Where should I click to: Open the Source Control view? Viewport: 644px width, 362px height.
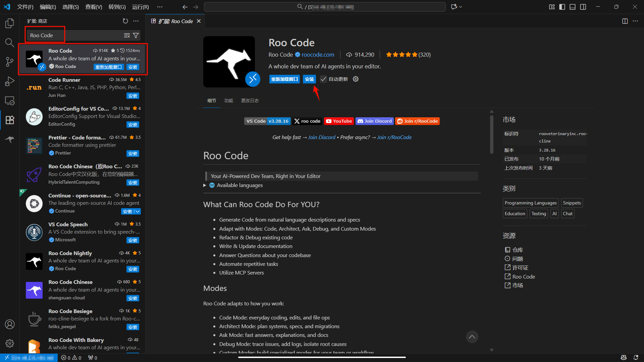coord(10,62)
